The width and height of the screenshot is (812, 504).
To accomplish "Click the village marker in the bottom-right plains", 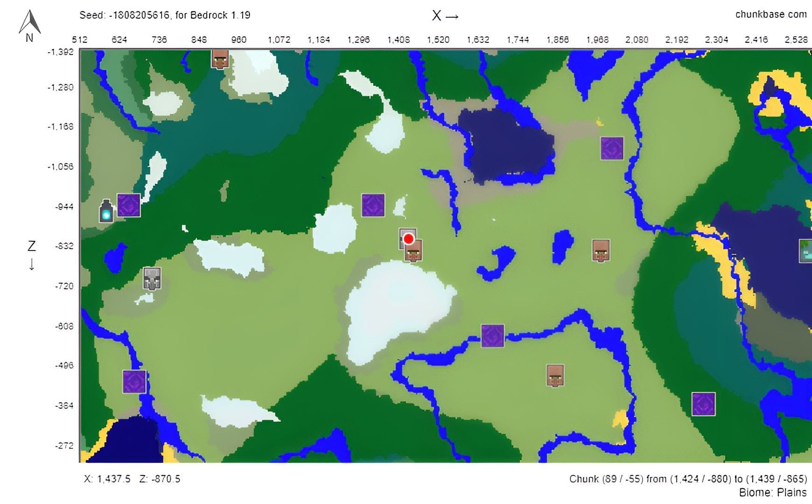I will coord(555,375).
